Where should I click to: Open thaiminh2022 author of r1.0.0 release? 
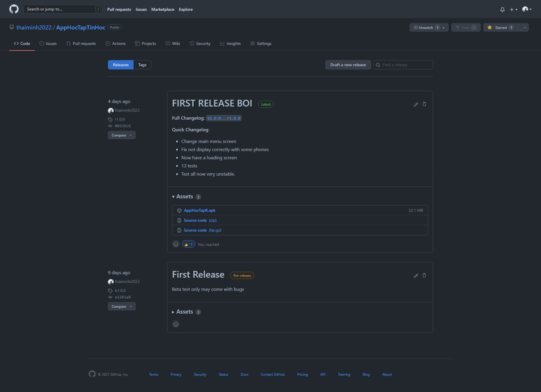tap(127, 110)
